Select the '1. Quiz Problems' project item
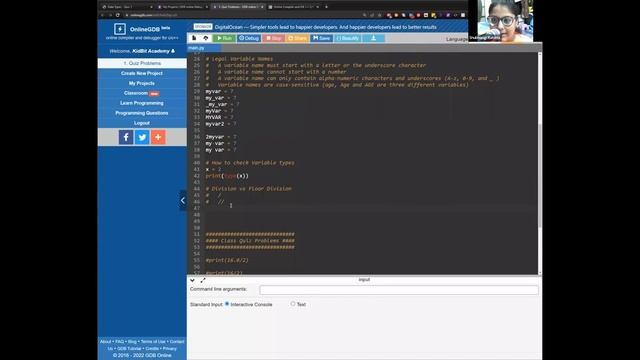The height and width of the screenshot is (360, 640). tap(142, 63)
